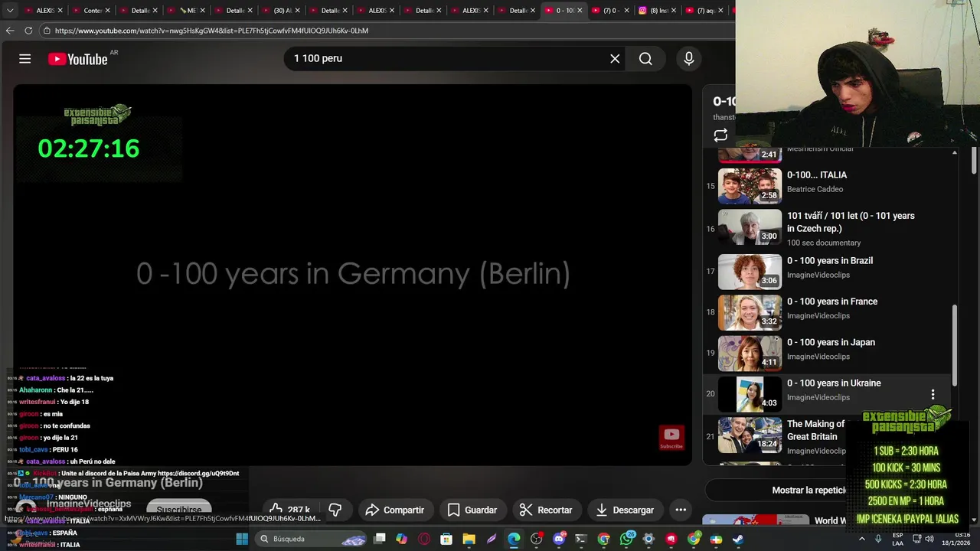Open Settings gear from taskbar
Viewport: 980px width, 551px height.
[648, 539]
